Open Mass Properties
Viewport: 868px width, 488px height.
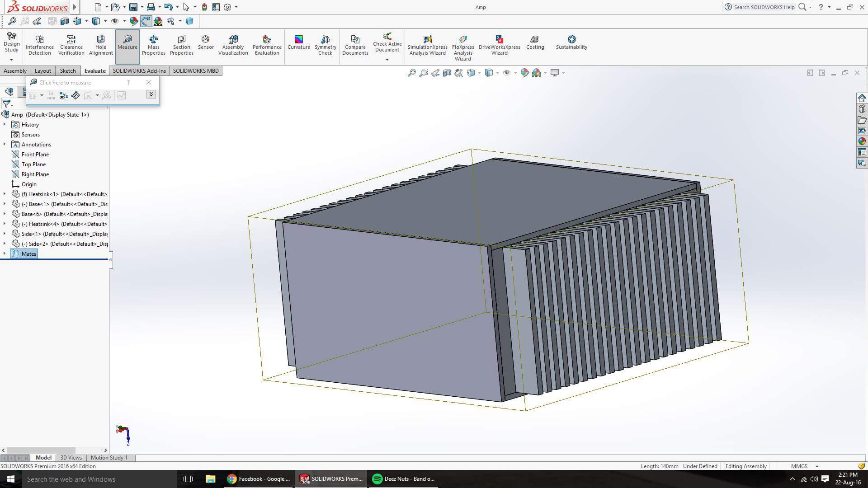click(x=154, y=45)
